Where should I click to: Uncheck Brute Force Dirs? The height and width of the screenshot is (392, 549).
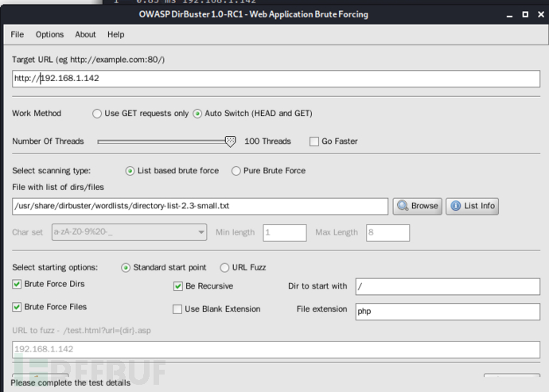tap(17, 285)
